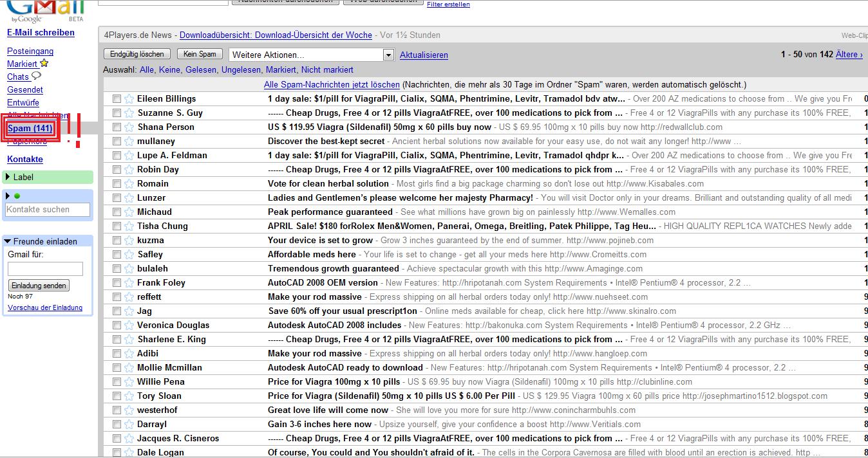Star the Jag message
The width and height of the screenshot is (868, 458).
(129, 311)
